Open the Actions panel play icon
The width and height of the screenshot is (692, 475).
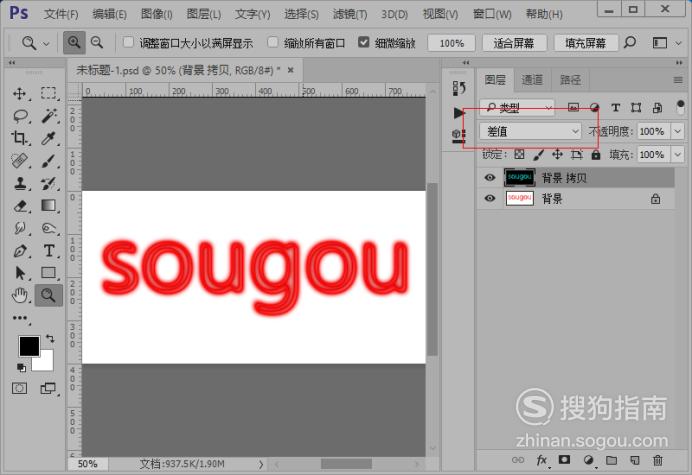(459, 113)
